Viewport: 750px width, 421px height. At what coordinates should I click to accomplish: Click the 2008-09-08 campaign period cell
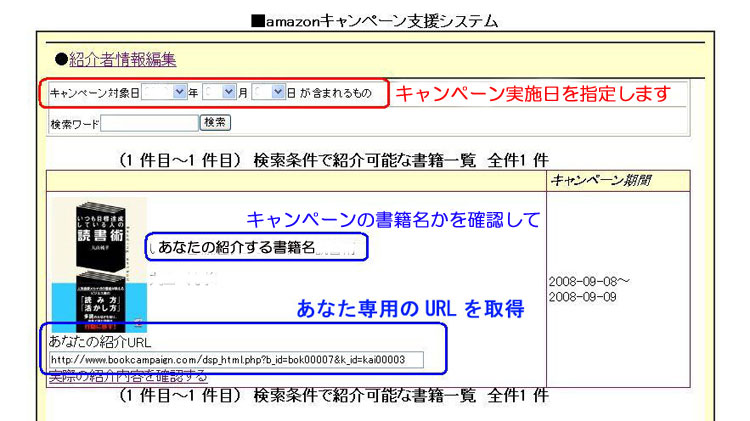coord(590,289)
